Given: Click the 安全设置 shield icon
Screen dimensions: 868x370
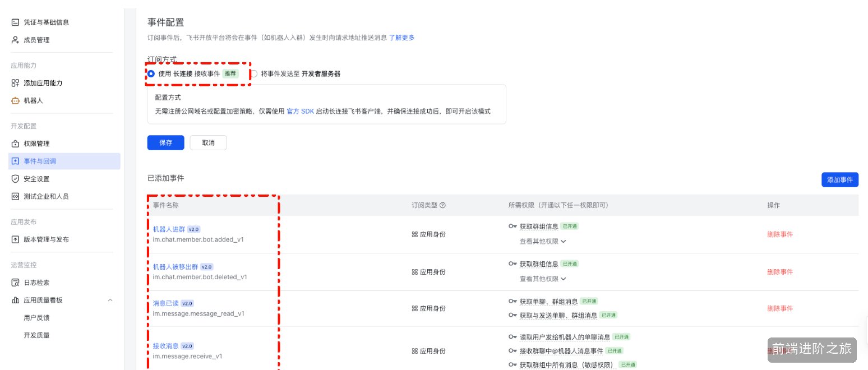Looking at the screenshot, I should (15, 179).
